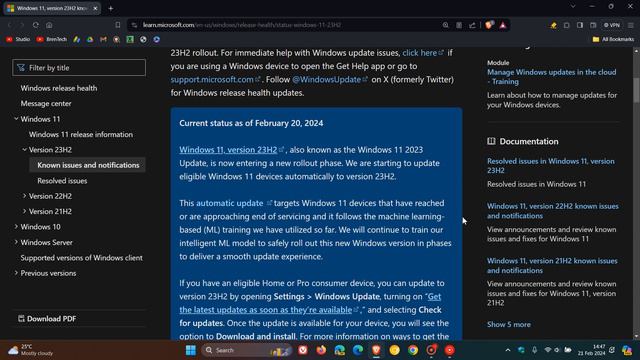Viewport: 640px width, 360px height.
Task: Open the microphone tray icon
Action: pyautogui.click(x=534, y=350)
